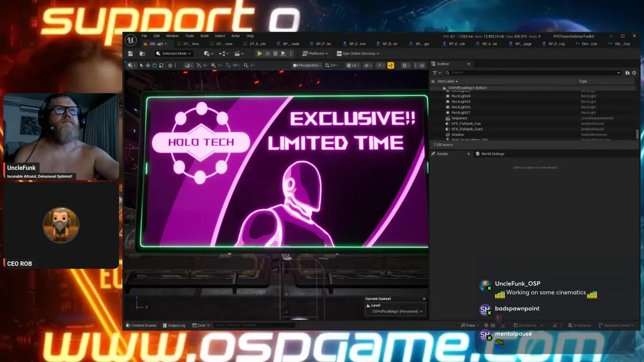
Task: Open the Trace dropdown in status bar
Action: tap(469, 325)
